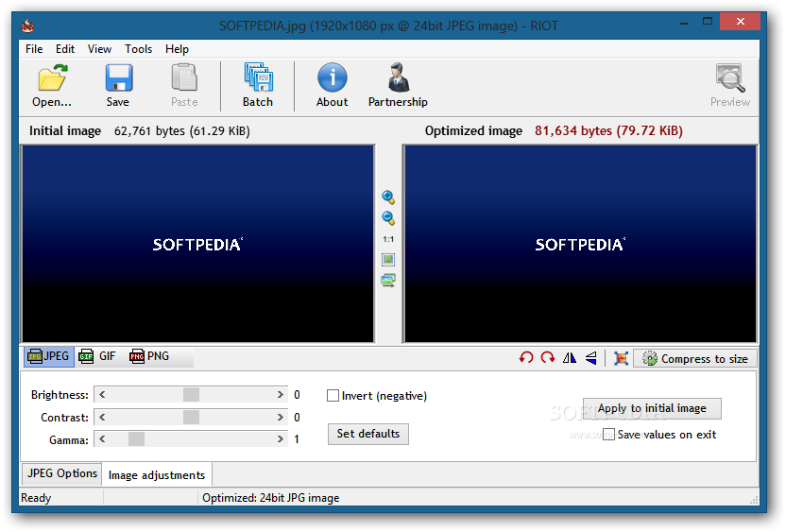
Task: Decrease Contrast with left arrow
Action: (x=102, y=417)
